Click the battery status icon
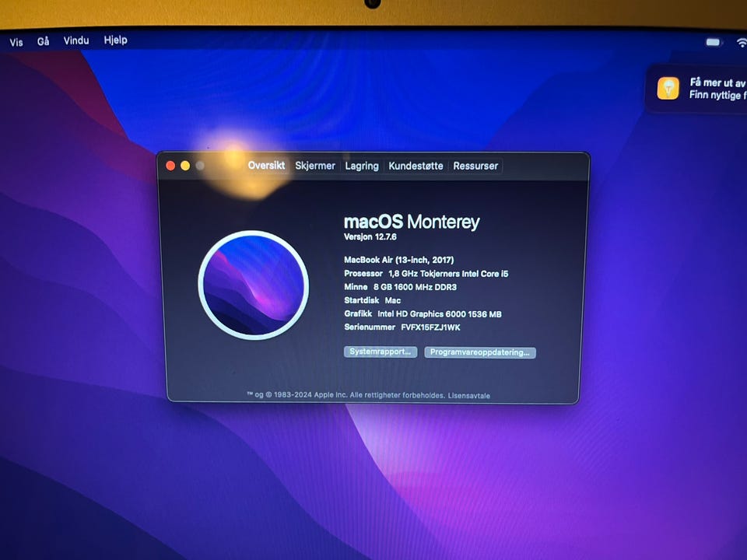 tap(714, 42)
